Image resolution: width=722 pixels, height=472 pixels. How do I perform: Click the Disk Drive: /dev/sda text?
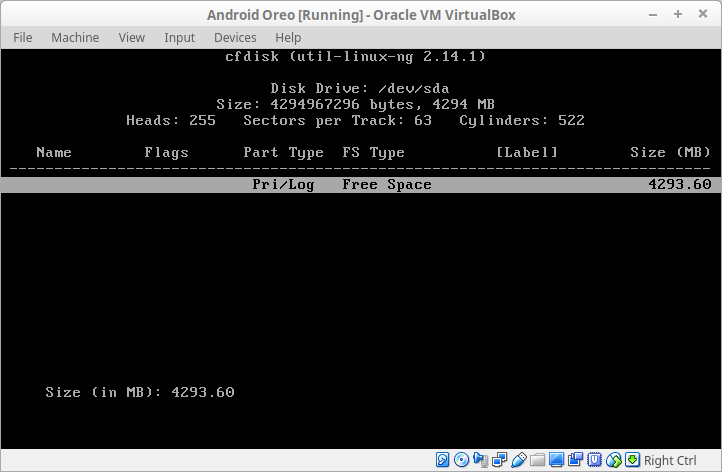(x=360, y=88)
